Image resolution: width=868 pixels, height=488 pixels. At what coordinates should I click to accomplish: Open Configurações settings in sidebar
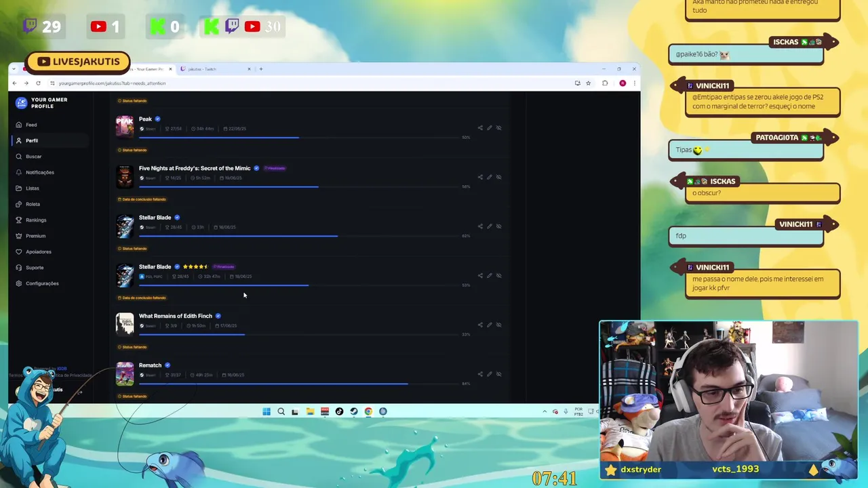[x=42, y=283]
